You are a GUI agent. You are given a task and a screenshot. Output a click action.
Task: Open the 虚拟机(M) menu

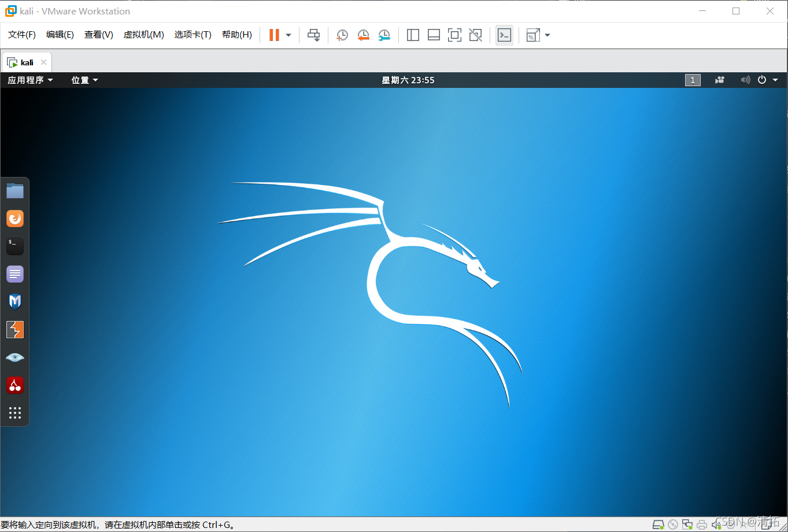[x=144, y=35]
